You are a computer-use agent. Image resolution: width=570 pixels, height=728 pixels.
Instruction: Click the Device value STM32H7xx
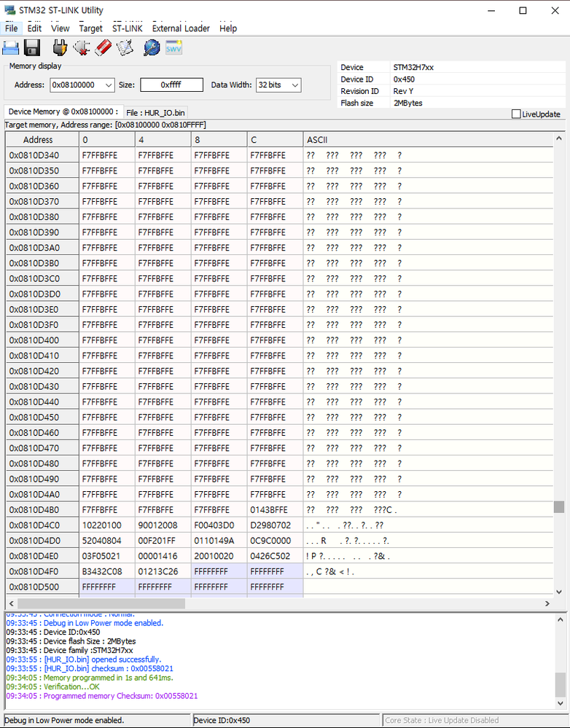(x=413, y=67)
